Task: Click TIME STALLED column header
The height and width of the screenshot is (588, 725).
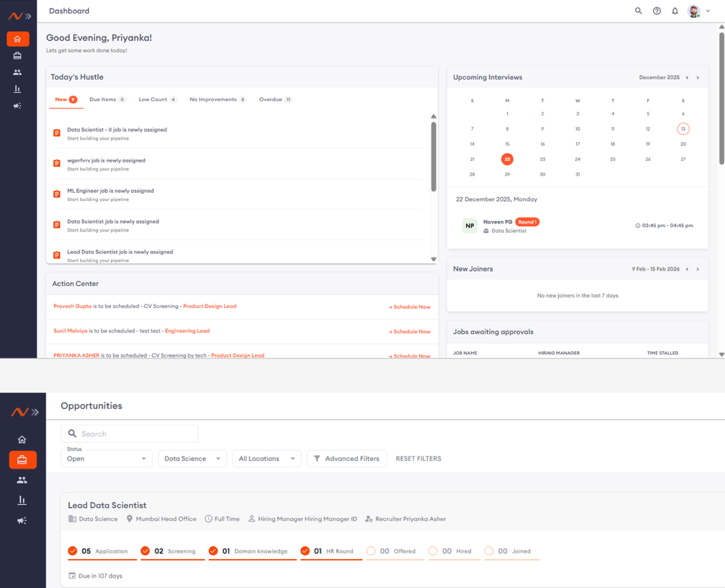Action: (x=663, y=353)
